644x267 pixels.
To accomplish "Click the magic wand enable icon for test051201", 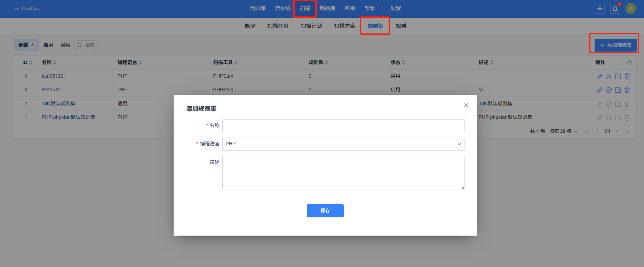I will click(x=609, y=76).
